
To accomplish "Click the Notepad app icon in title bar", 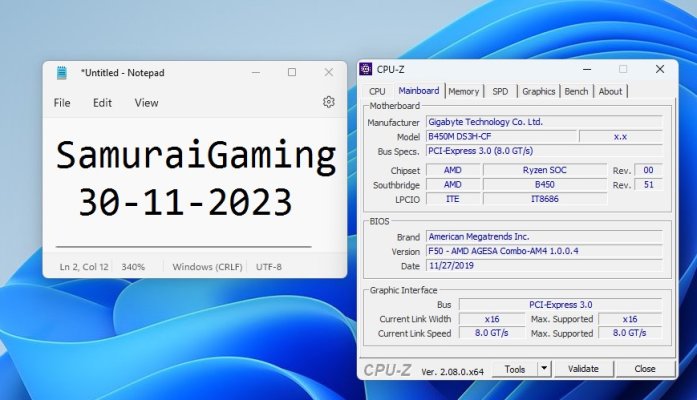I will click(62, 72).
